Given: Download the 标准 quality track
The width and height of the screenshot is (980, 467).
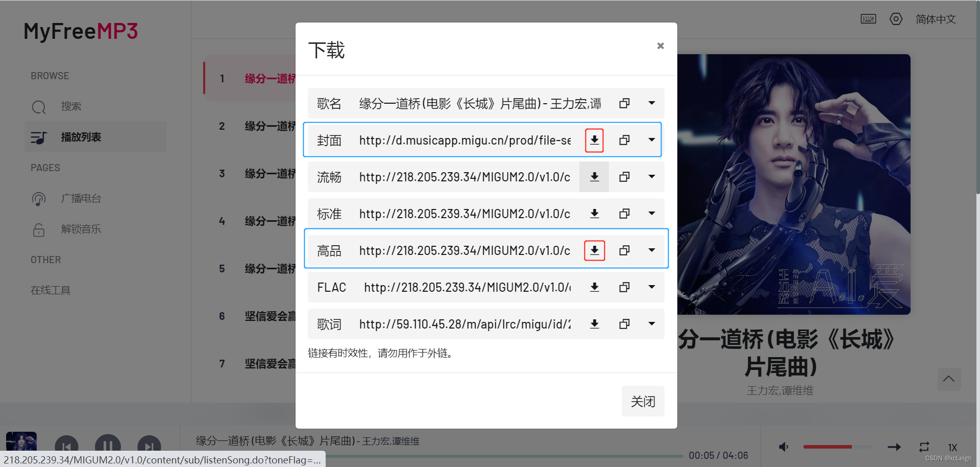Looking at the screenshot, I should click(x=594, y=214).
